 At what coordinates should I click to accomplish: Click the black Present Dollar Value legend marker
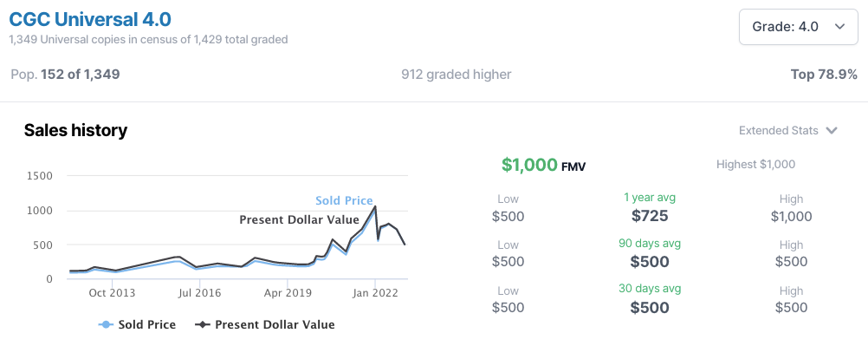pyautogui.click(x=202, y=325)
